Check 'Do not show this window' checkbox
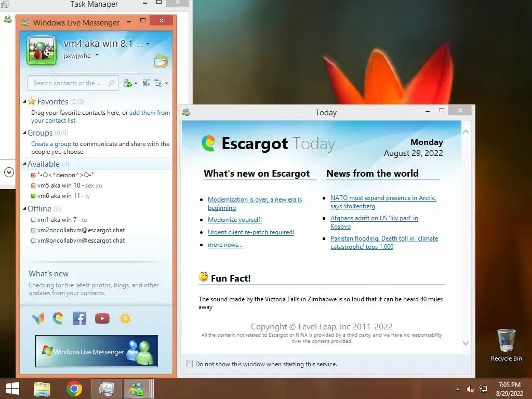Viewport: 532px width, 399px height. coord(189,364)
